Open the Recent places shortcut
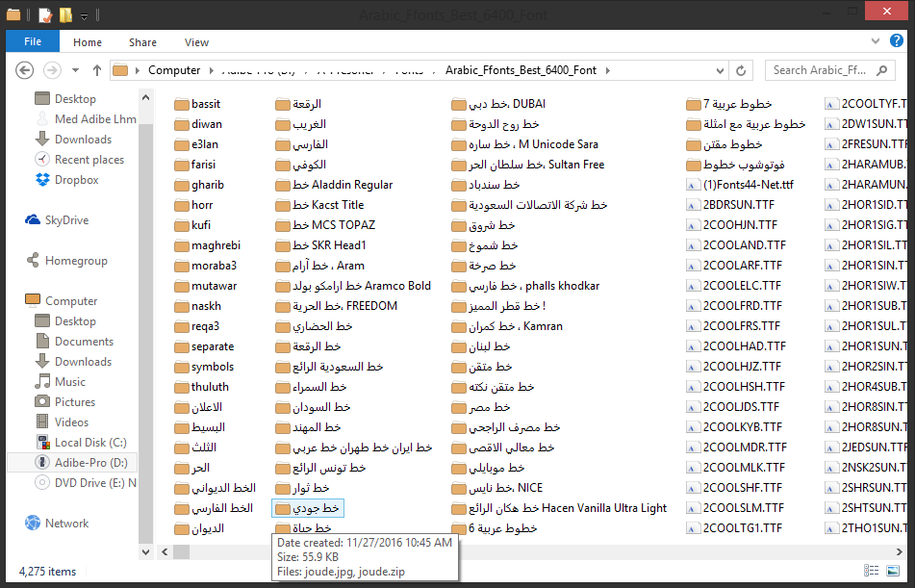Image resolution: width=915 pixels, height=588 pixels. pos(89,160)
